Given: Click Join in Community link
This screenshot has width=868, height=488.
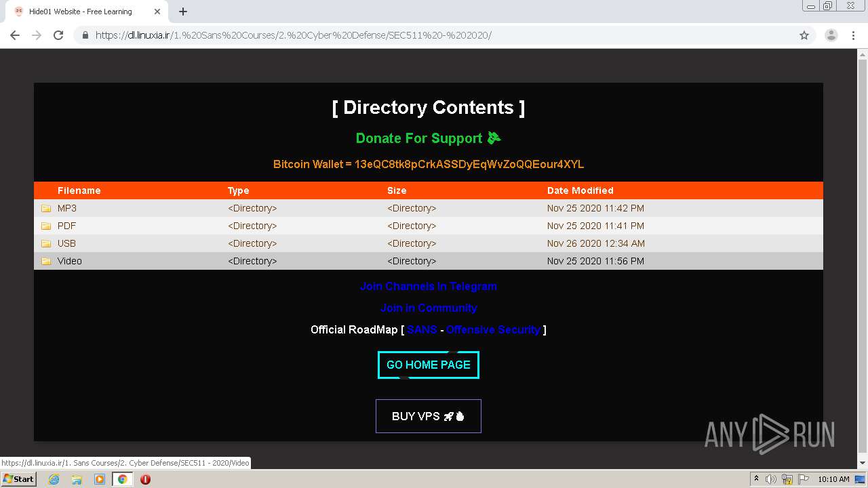Looking at the screenshot, I should coord(429,308).
